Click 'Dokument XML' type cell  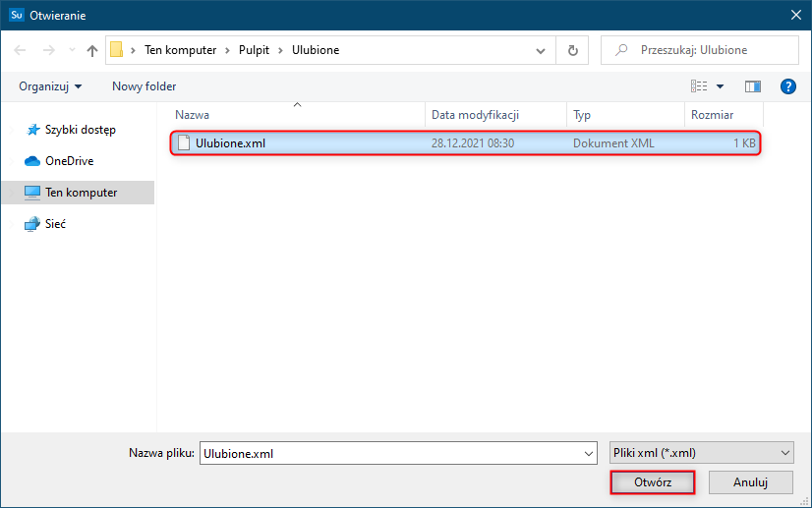[x=613, y=142]
